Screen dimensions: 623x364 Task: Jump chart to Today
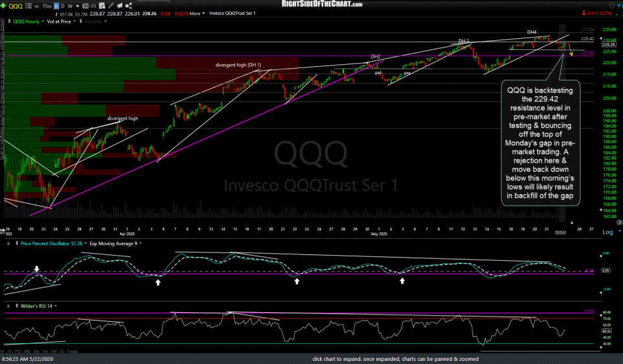click(73, 351)
